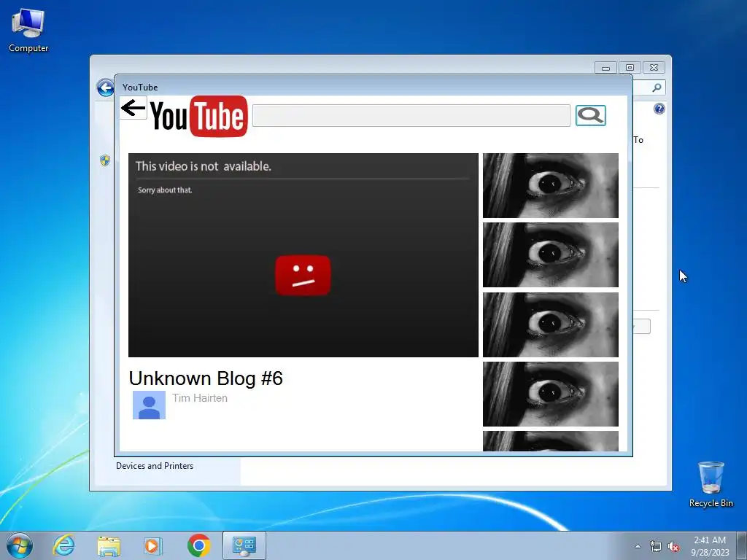Click Tim Hairten's profile avatar
This screenshot has height=560, width=747.
[x=149, y=405]
